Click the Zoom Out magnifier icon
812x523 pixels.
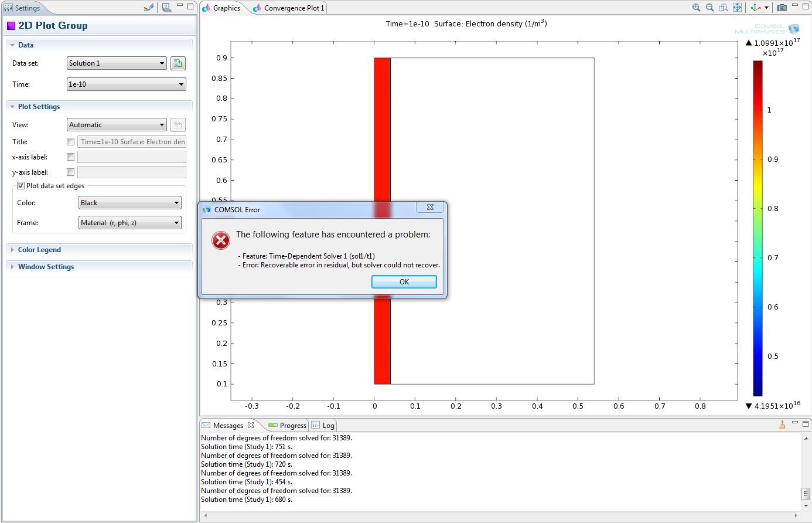(709, 8)
